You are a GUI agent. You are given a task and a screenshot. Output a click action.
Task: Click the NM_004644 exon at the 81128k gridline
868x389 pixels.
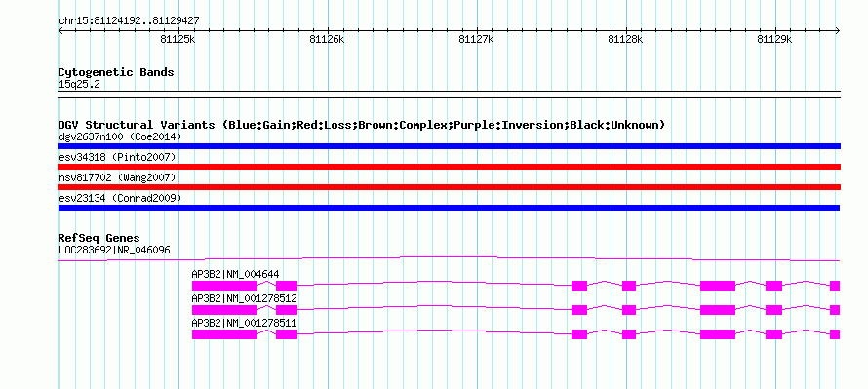pos(629,286)
